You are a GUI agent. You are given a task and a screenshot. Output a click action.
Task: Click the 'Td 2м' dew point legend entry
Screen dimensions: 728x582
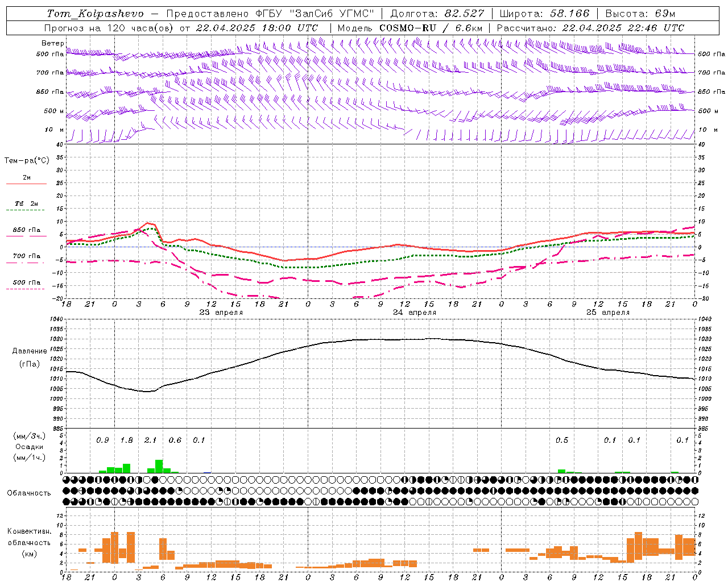tap(27, 203)
